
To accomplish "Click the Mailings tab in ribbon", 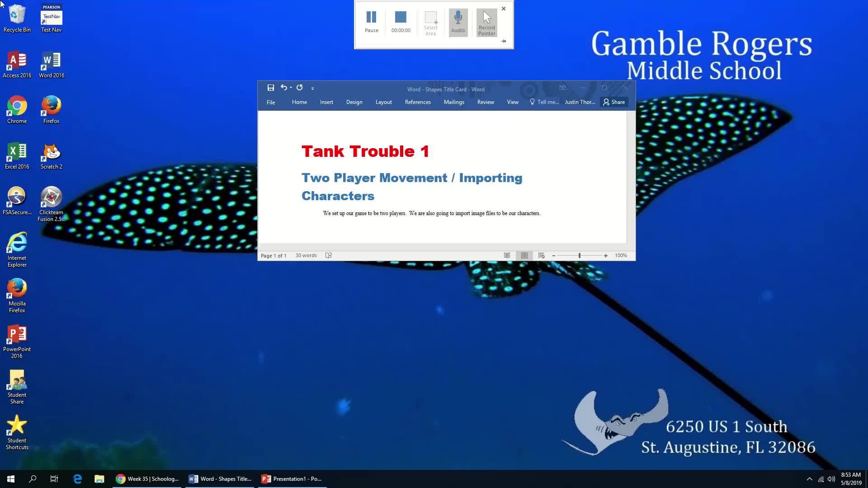I will [x=454, y=102].
